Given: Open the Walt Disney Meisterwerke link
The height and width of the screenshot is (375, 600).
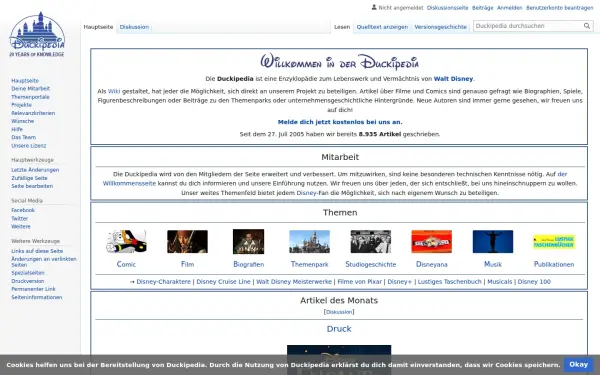Looking at the screenshot, I should tap(294, 282).
